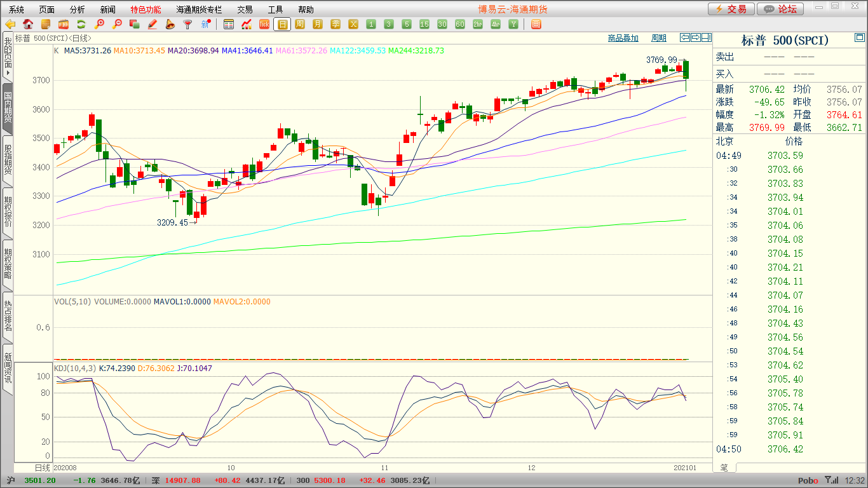
Task: Click the stacked windows toolbar icon
Action: click(135, 25)
